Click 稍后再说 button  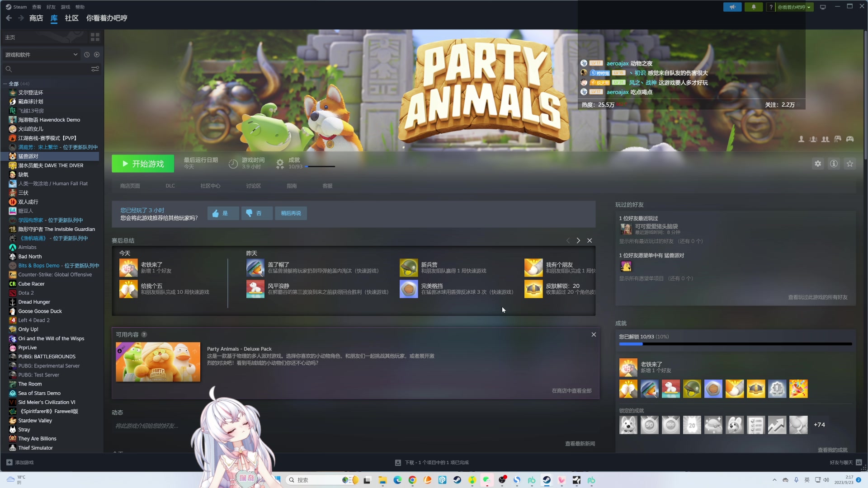point(291,213)
